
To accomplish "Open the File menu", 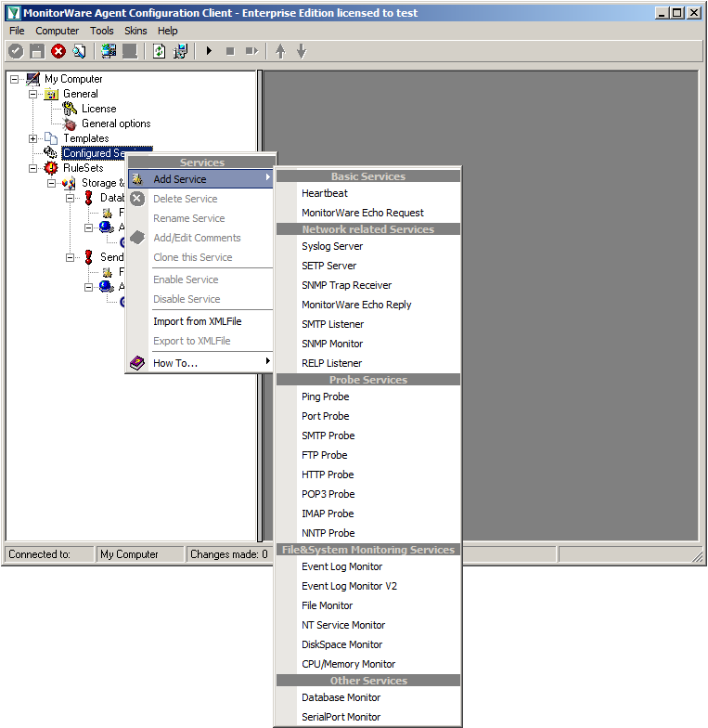I will pos(17,31).
